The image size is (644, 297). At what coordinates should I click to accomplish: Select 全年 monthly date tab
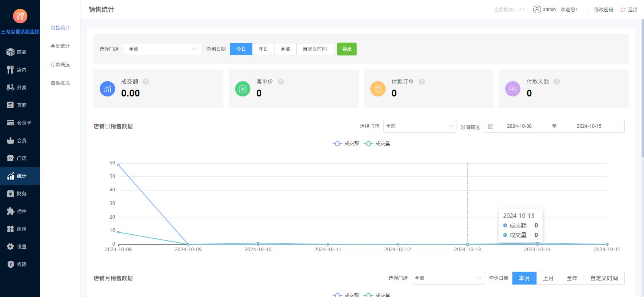[x=572, y=278]
